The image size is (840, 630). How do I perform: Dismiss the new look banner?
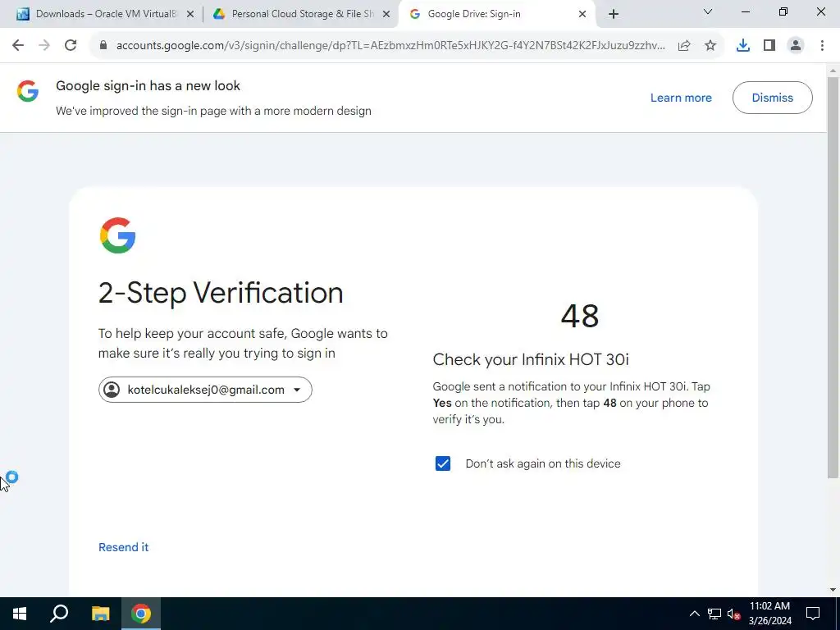(x=773, y=98)
